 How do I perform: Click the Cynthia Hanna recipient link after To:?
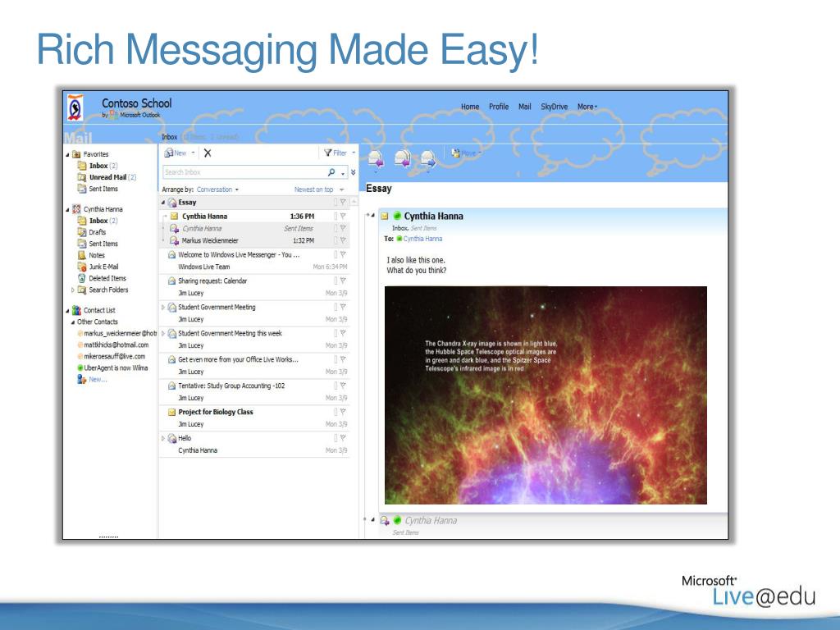(422, 239)
